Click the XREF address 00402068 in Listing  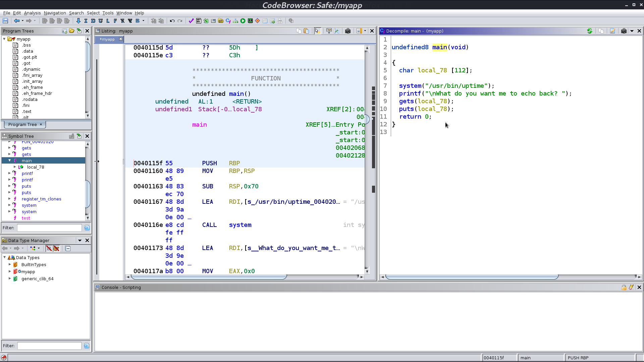point(350,148)
